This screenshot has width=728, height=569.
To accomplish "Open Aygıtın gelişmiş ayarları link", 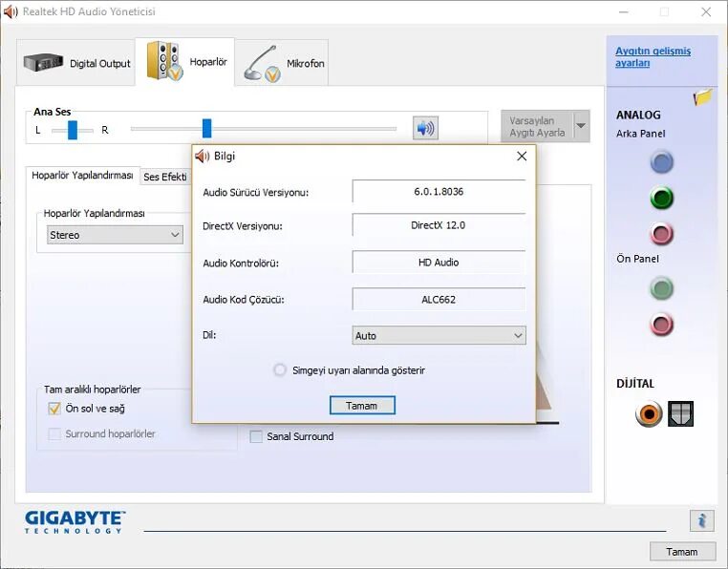I will point(653,56).
